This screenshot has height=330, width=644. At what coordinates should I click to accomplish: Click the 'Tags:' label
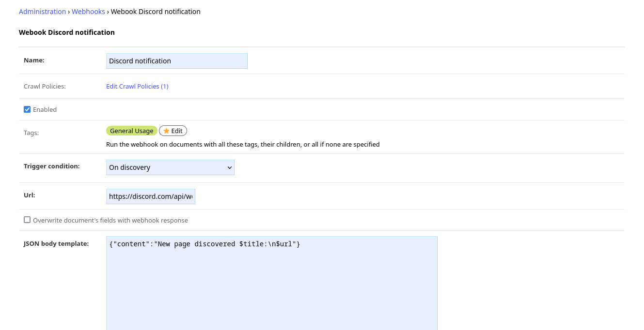tap(31, 133)
